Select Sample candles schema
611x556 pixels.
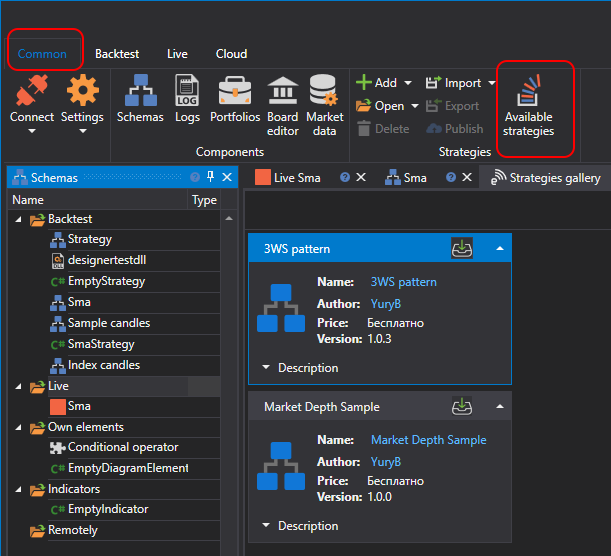coord(109,323)
